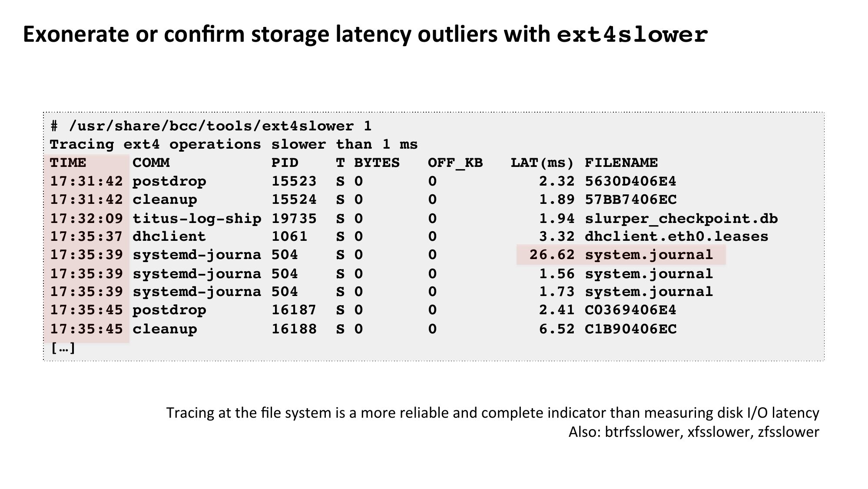
Task: Click PID 15523 in postdrop row
Action: tap(294, 181)
